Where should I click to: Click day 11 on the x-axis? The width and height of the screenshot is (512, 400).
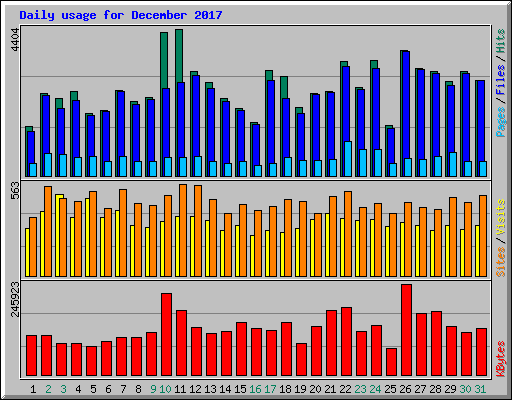click(180, 389)
